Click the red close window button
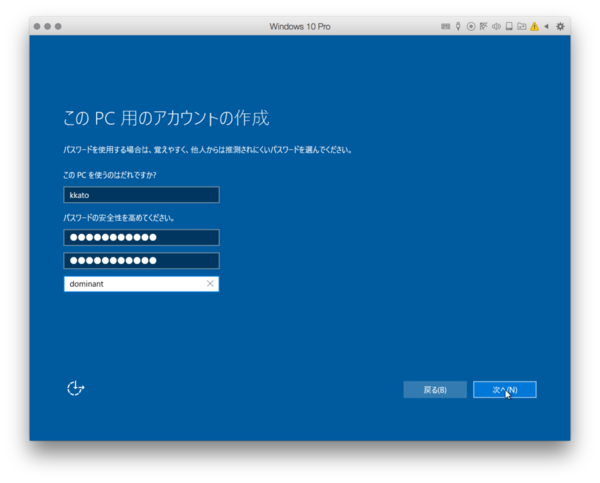 tap(37, 26)
